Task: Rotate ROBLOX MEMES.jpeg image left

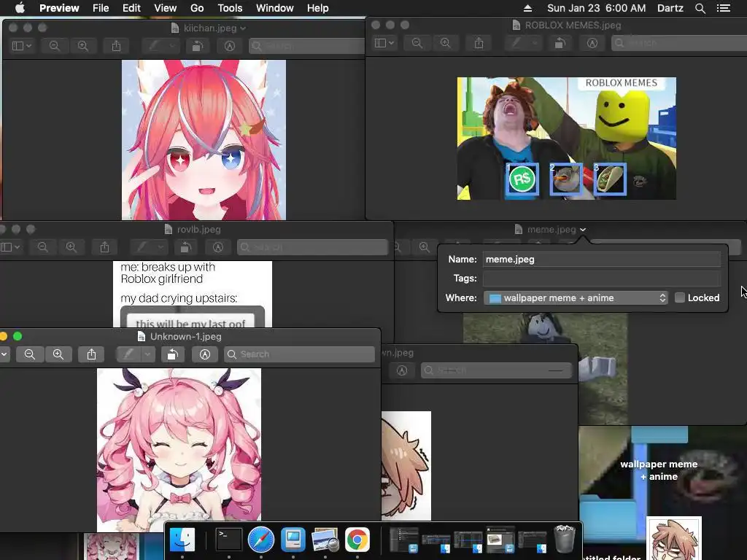Action: (x=560, y=43)
